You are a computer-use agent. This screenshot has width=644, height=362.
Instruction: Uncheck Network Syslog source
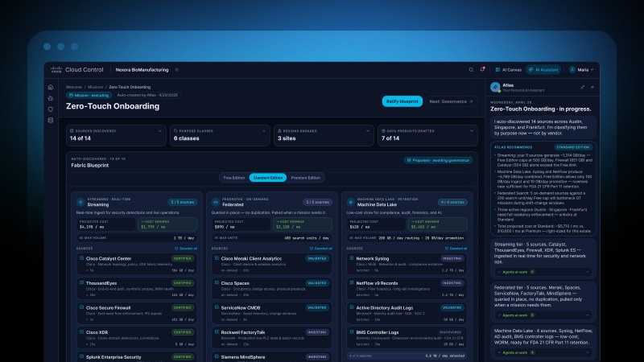pyautogui.click(x=352, y=258)
